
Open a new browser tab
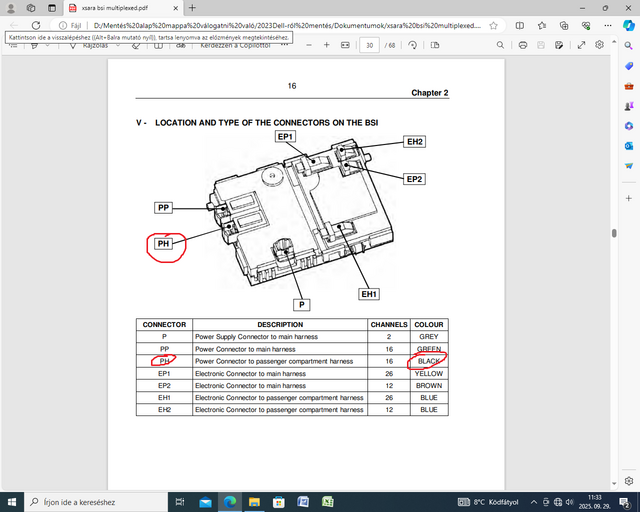(x=192, y=8)
